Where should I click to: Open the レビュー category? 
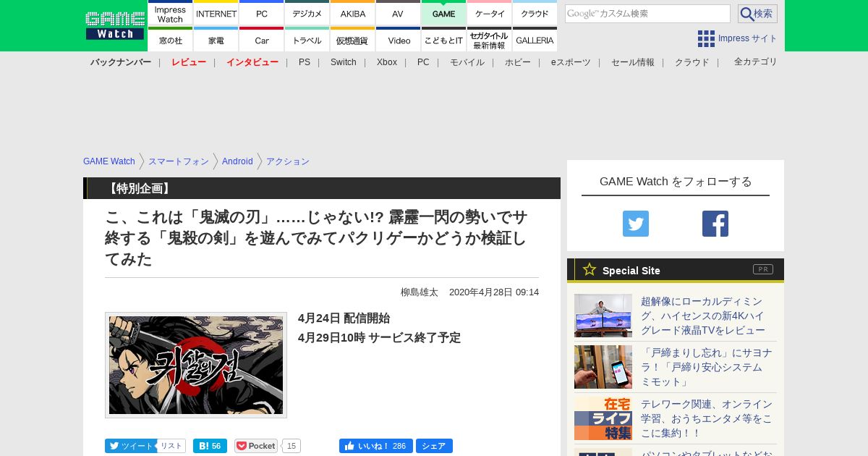pos(189,62)
